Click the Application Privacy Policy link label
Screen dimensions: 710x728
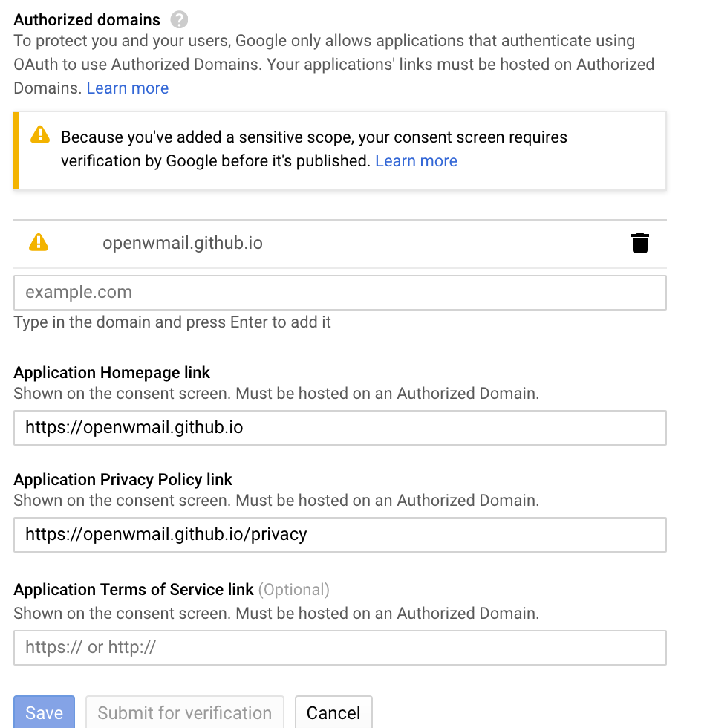click(123, 479)
